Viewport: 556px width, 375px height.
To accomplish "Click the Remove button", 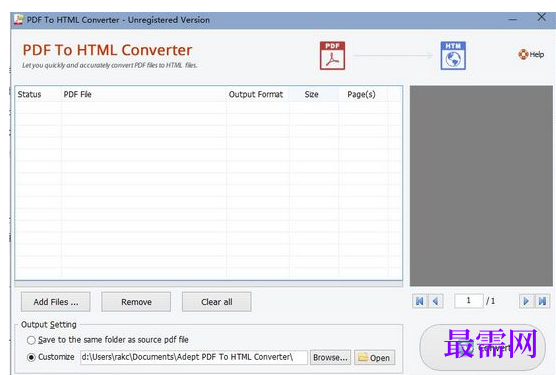I will click(x=136, y=302).
